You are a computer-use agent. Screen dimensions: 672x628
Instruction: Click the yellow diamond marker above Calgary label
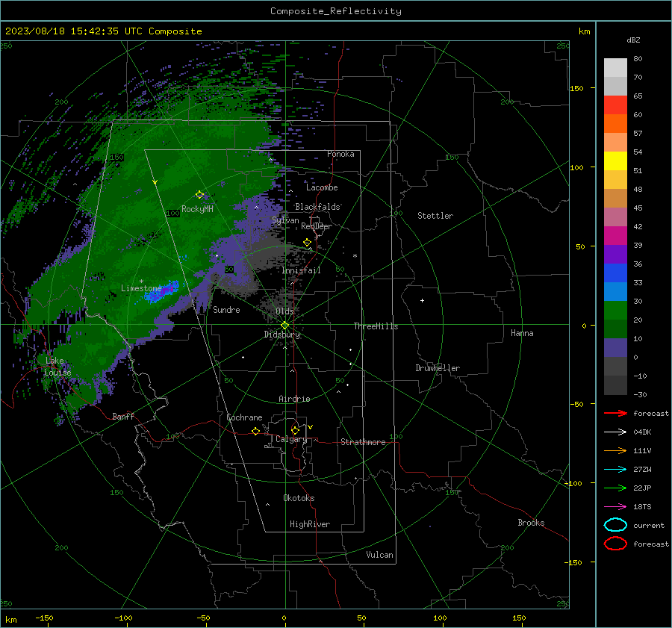click(x=295, y=430)
